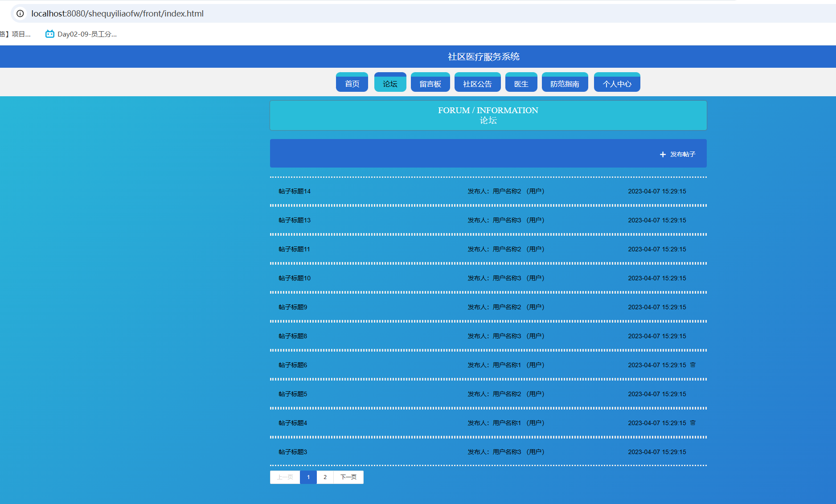
Task: Click the 社区医疗服务系统 header title
Action: pos(484,57)
